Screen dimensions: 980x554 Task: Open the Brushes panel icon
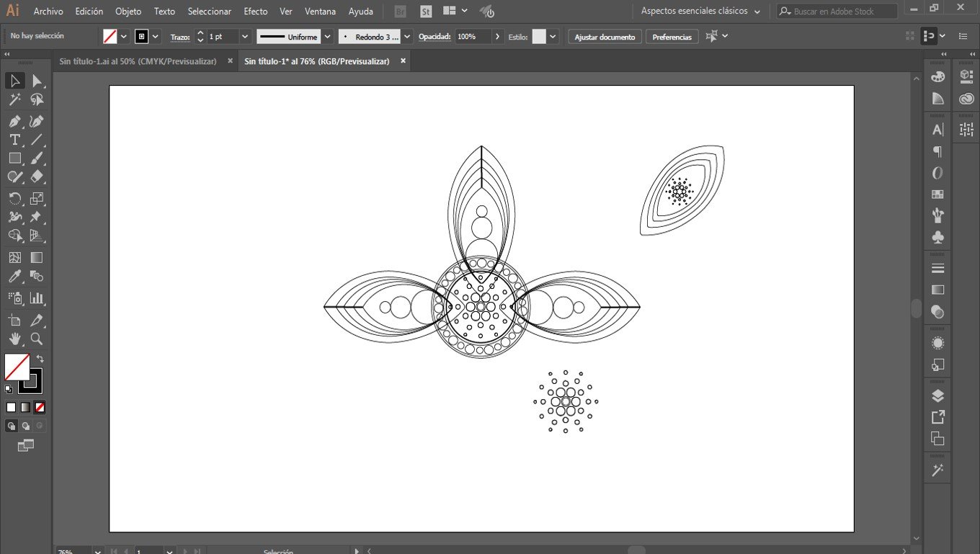[937, 215]
